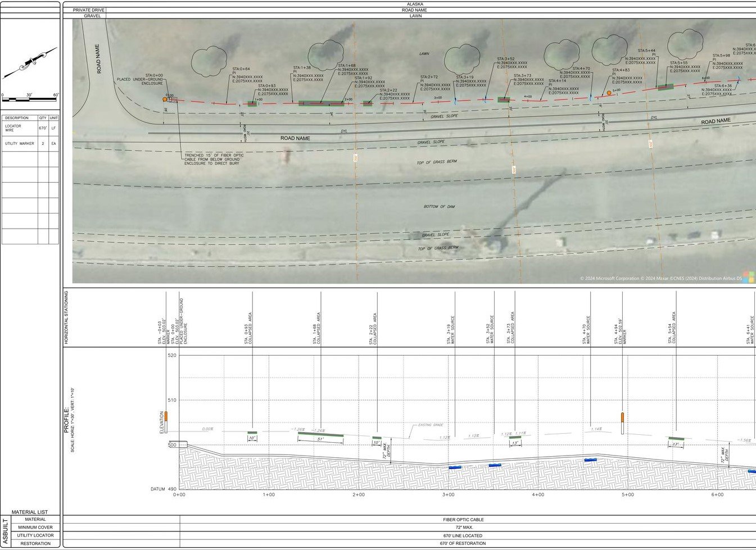Image resolution: width=756 pixels, height=550 pixels.
Task: Select the 72" MAX. minimum cover value
Action: tap(463, 528)
